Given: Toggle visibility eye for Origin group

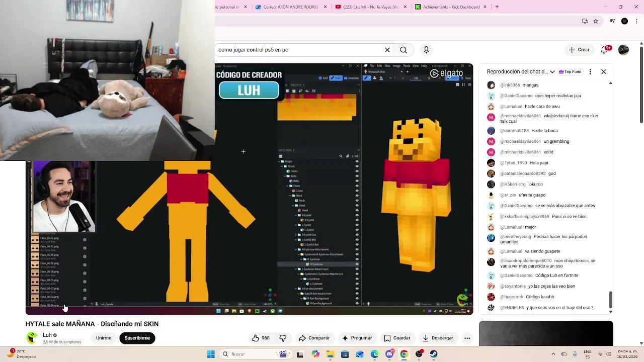Looking at the screenshot, I should [357, 161].
